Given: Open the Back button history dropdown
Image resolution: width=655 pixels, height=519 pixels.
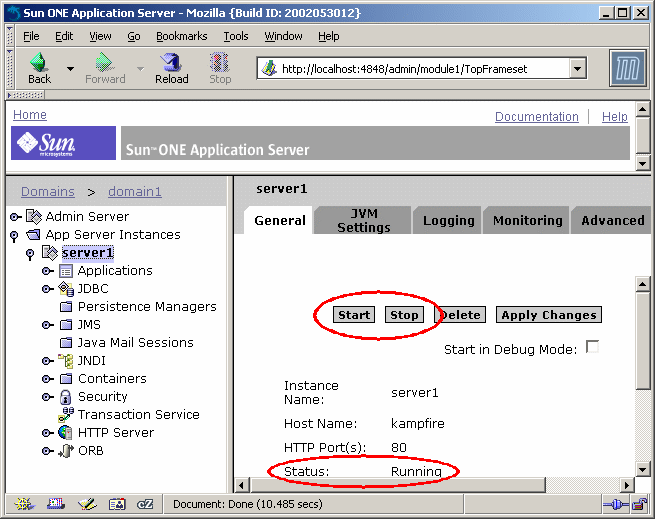Looking at the screenshot, I should [x=70, y=69].
